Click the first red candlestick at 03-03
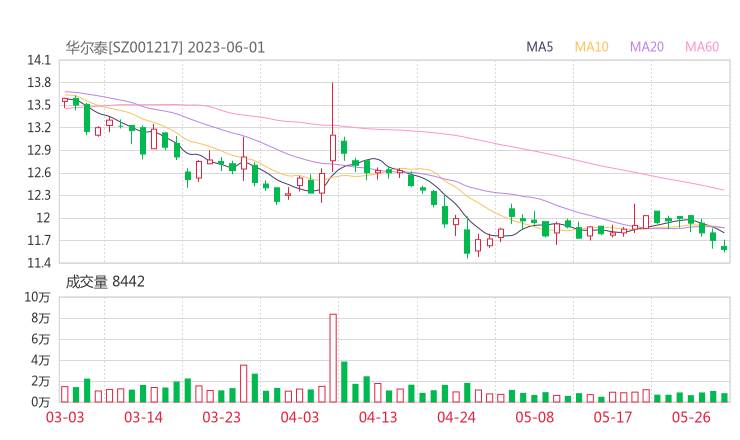Image resolution: width=740 pixels, height=440 pixels. [x=65, y=100]
